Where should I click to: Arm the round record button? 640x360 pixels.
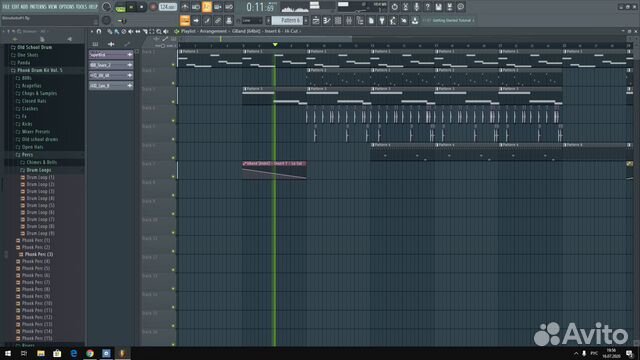(x=153, y=7)
